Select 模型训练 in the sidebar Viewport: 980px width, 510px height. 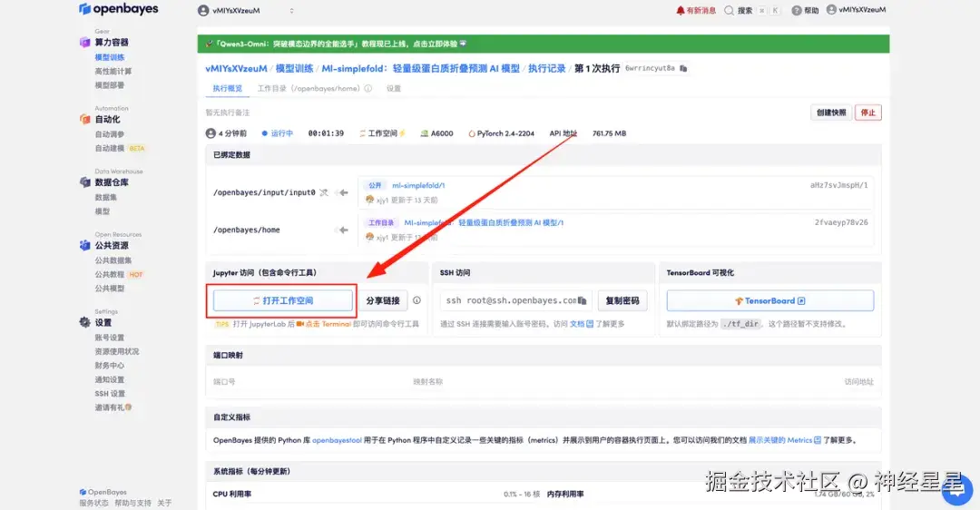click(x=110, y=57)
